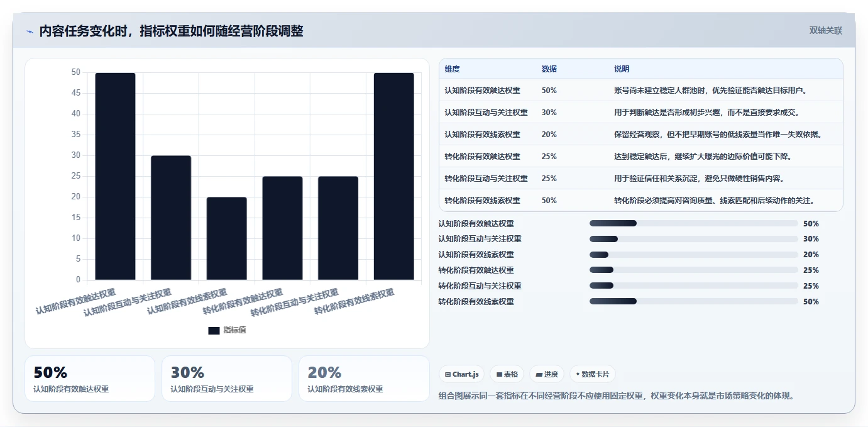
Task: Select the Chart.js chip
Action: point(461,374)
